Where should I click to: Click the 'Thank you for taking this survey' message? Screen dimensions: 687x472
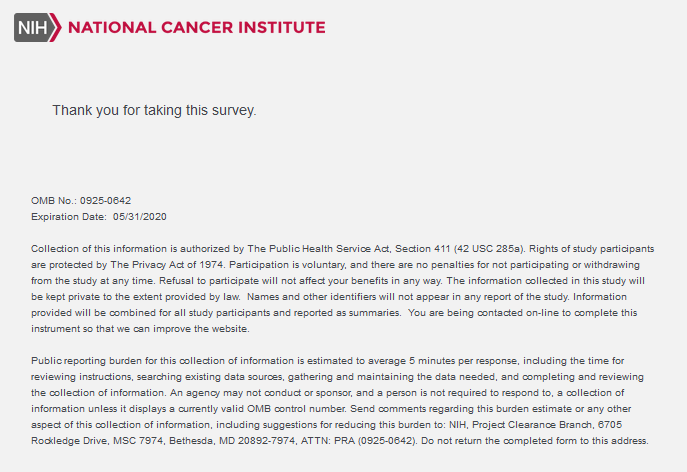click(x=154, y=110)
